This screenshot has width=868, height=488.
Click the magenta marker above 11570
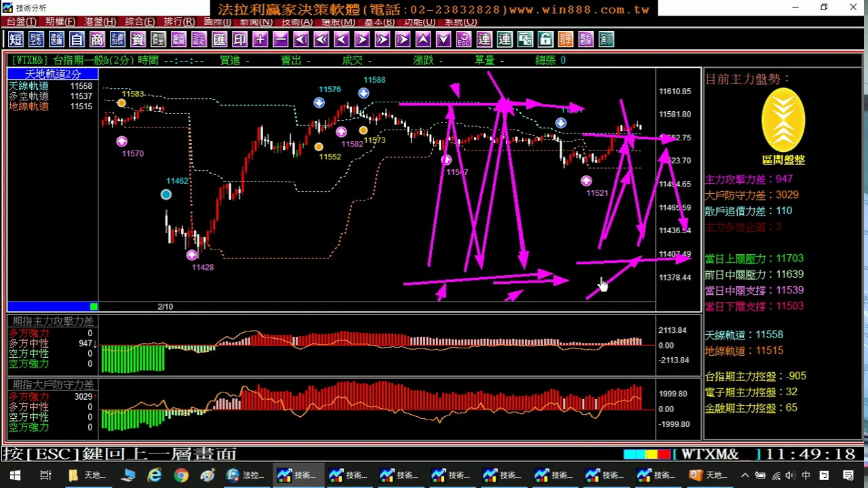[x=121, y=141]
